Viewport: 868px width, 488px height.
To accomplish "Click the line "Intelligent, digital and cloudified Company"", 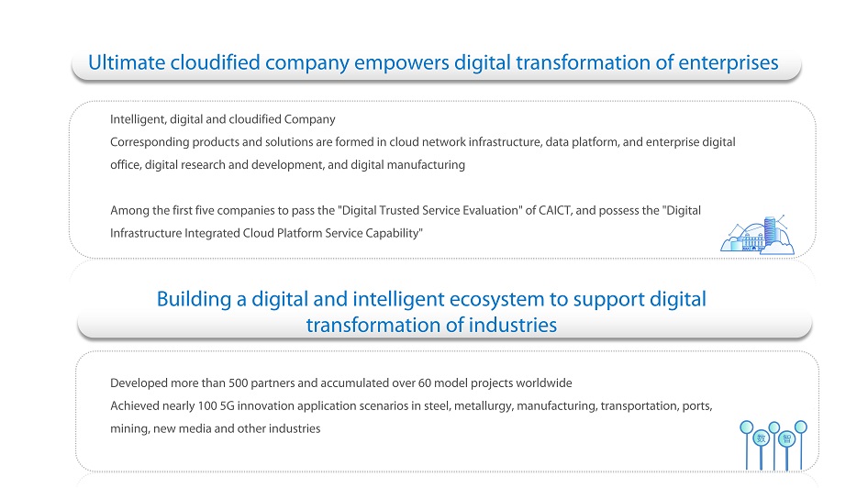I will click(223, 119).
